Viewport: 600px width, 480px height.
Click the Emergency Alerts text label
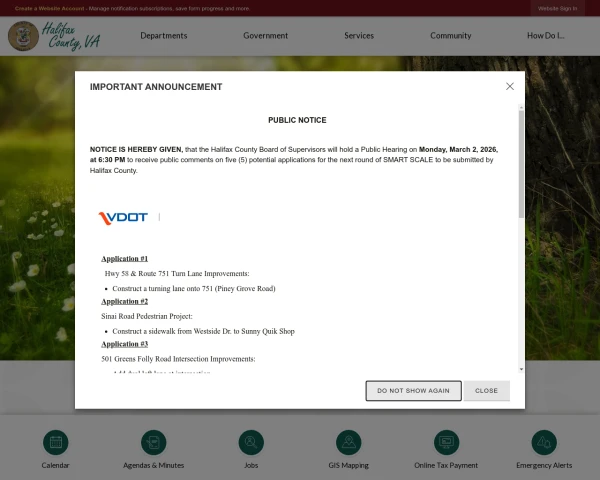(544, 465)
